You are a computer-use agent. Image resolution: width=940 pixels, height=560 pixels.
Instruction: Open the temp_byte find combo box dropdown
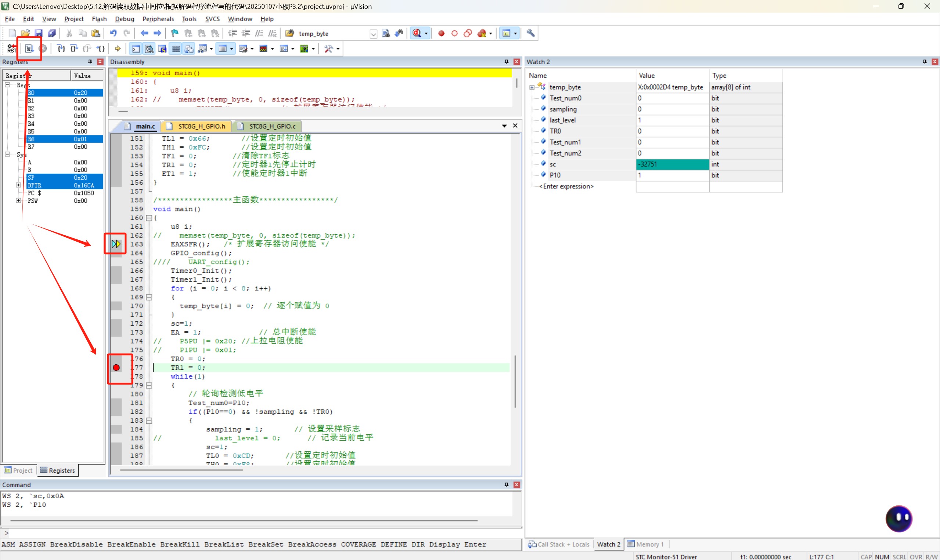pos(373,33)
